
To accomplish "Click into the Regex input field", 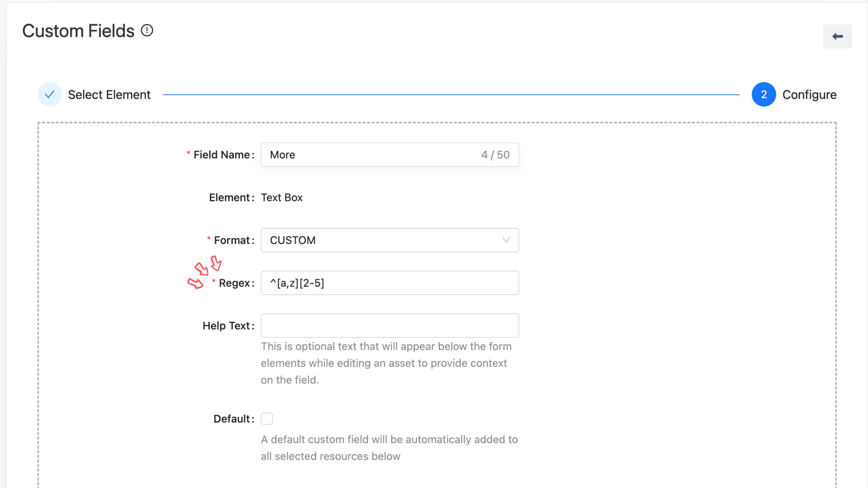I will (389, 283).
